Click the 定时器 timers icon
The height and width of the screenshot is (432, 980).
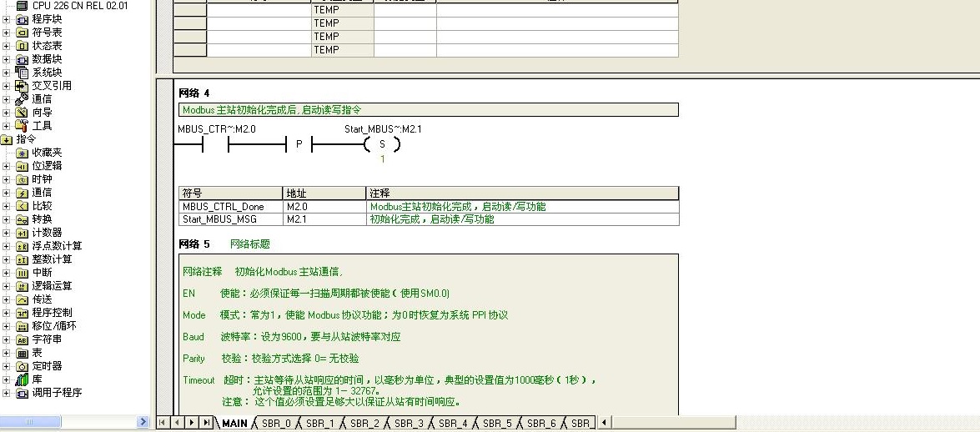[22, 366]
